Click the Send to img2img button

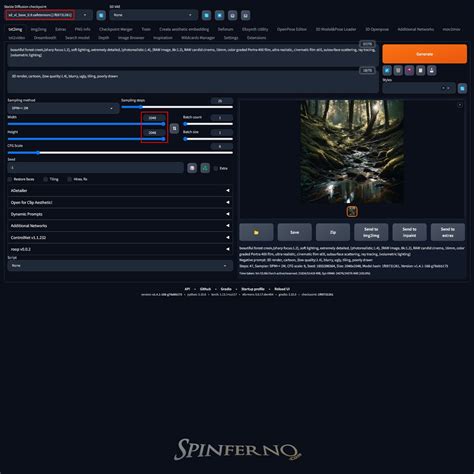[371, 232]
